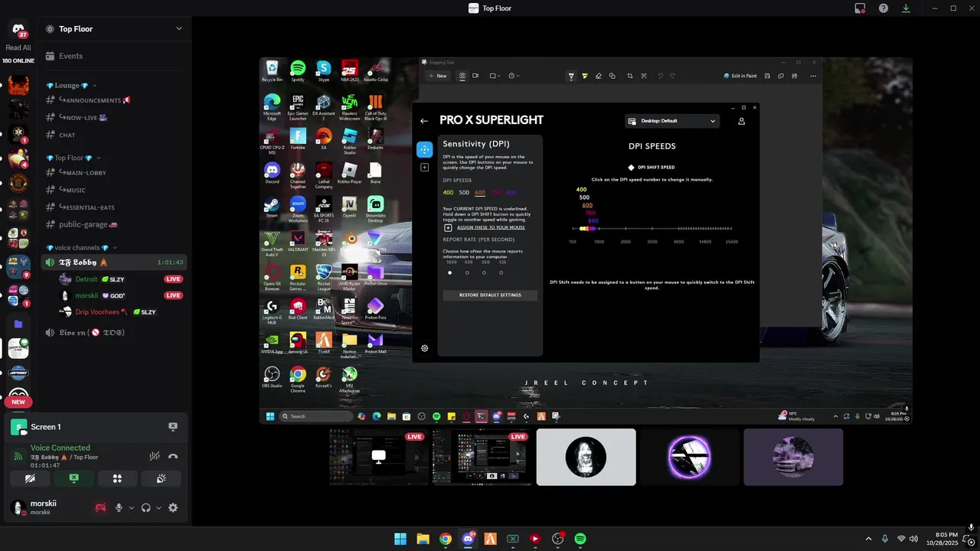Click Read All button
Screen dimensions: 980x551
(18, 47)
